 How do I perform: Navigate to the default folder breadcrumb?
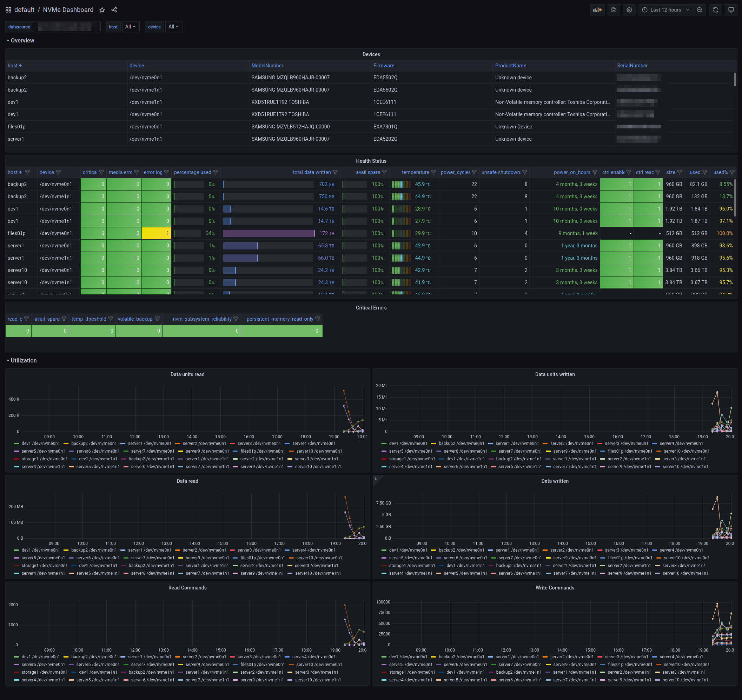24,10
